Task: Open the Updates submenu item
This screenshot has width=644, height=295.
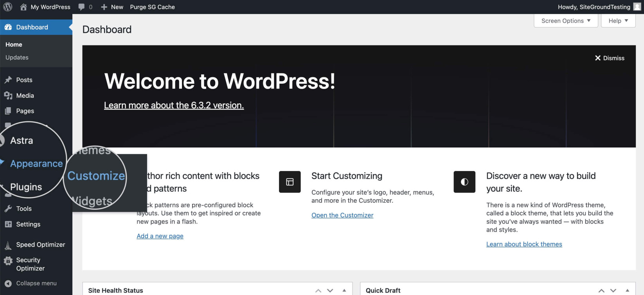Action: (17, 58)
